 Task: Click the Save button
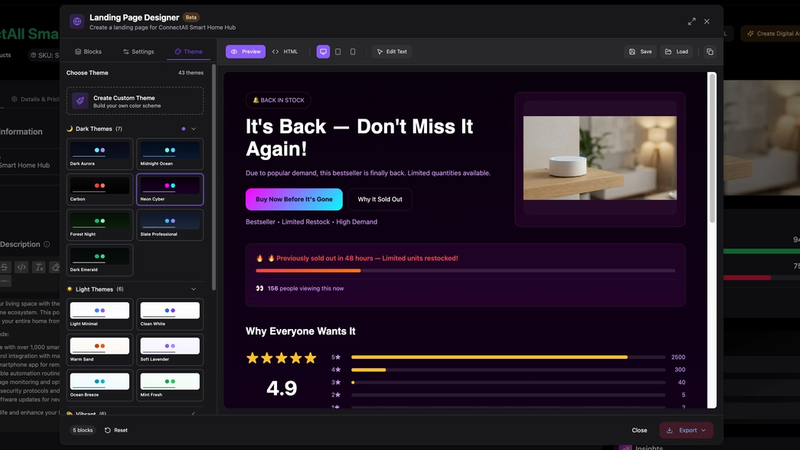(640, 52)
